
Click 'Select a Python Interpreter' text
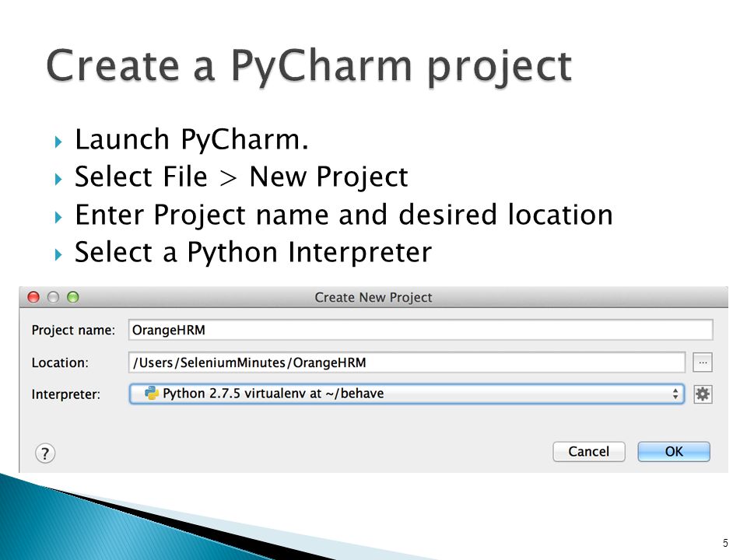[x=254, y=252]
